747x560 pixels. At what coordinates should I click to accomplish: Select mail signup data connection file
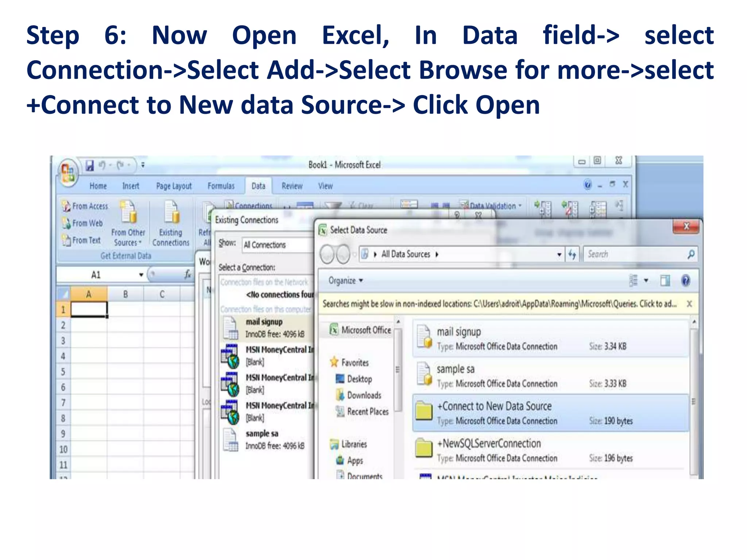(x=551, y=338)
